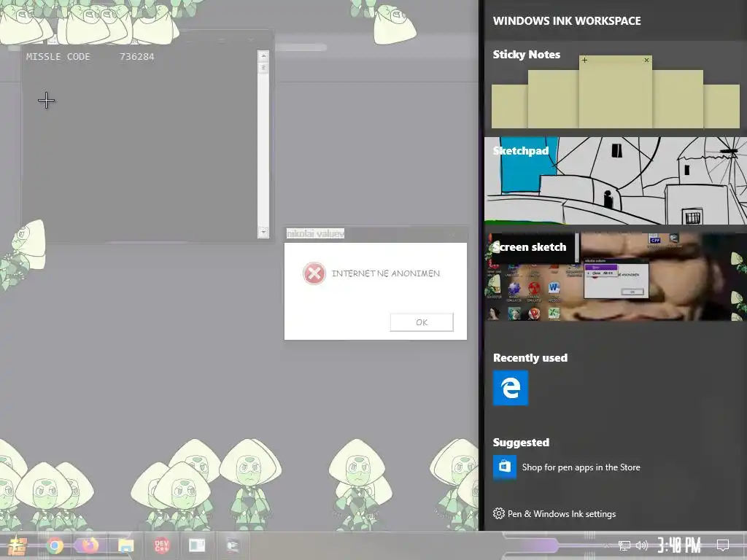Image resolution: width=747 pixels, height=560 pixels.
Task: Open Sticky Notes in Ink Workspace
Action: (x=616, y=87)
